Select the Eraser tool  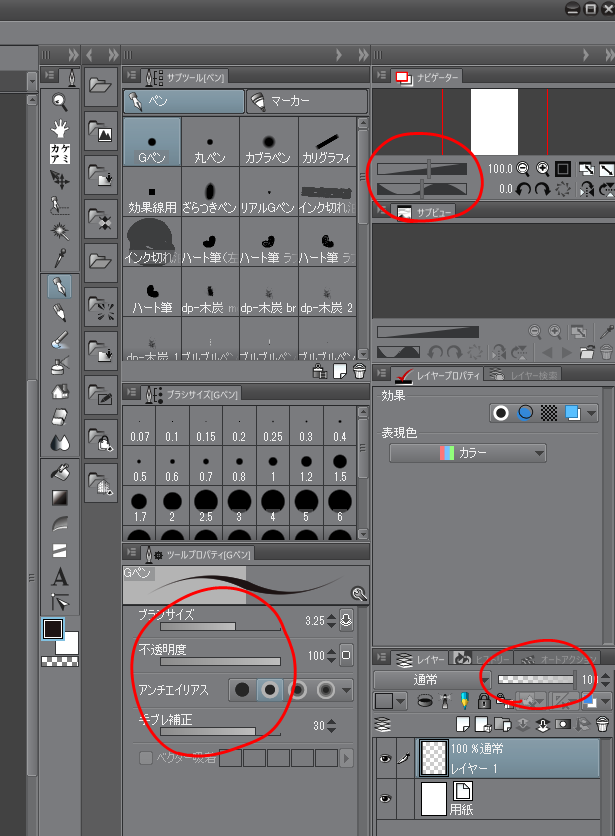pos(60,417)
